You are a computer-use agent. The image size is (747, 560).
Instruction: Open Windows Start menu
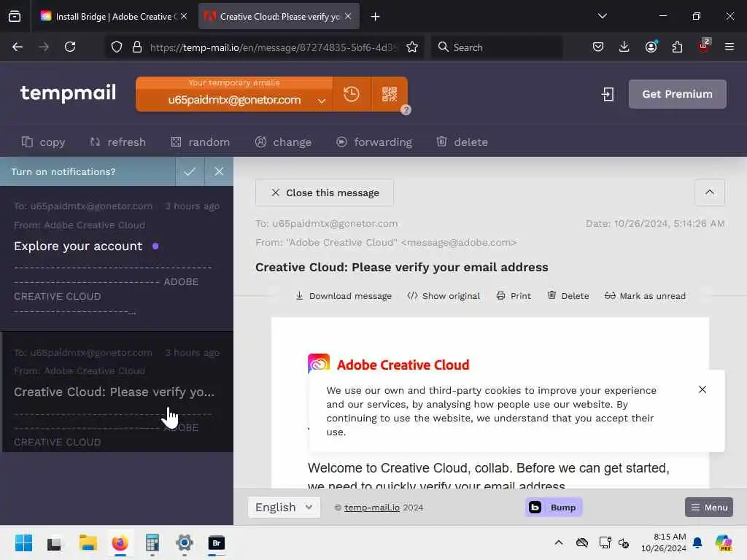click(x=23, y=542)
